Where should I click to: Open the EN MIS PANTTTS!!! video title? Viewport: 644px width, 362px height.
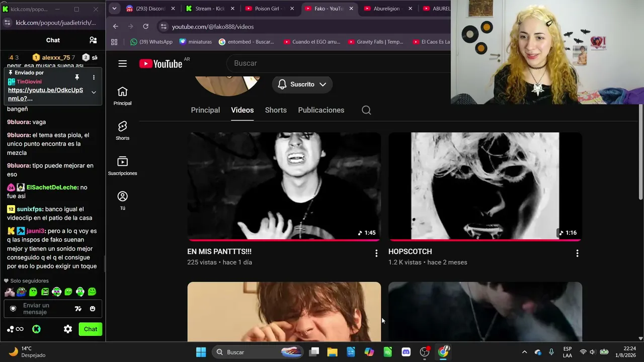click(219, 251)
